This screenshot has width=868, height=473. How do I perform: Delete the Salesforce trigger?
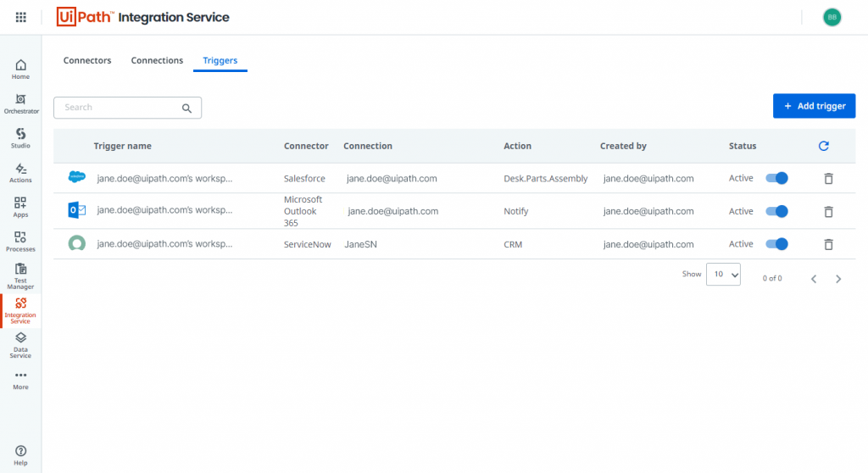point(828,178)
